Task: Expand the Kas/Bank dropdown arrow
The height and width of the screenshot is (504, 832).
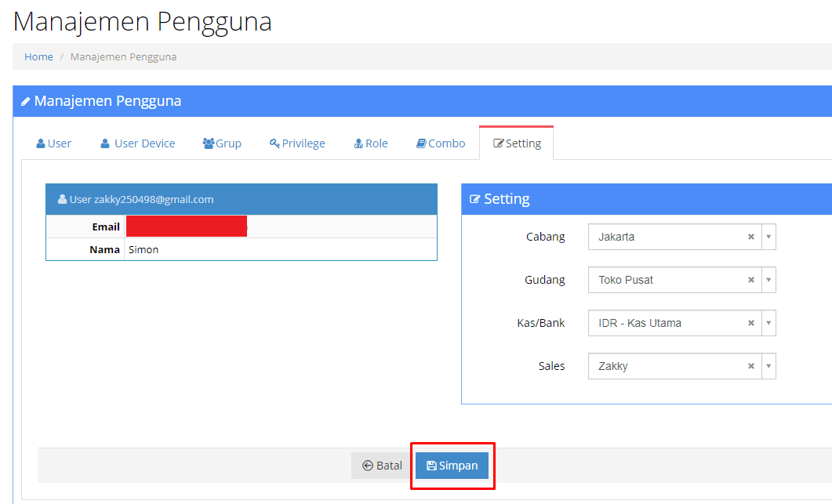Action: (x=768, y=323)
